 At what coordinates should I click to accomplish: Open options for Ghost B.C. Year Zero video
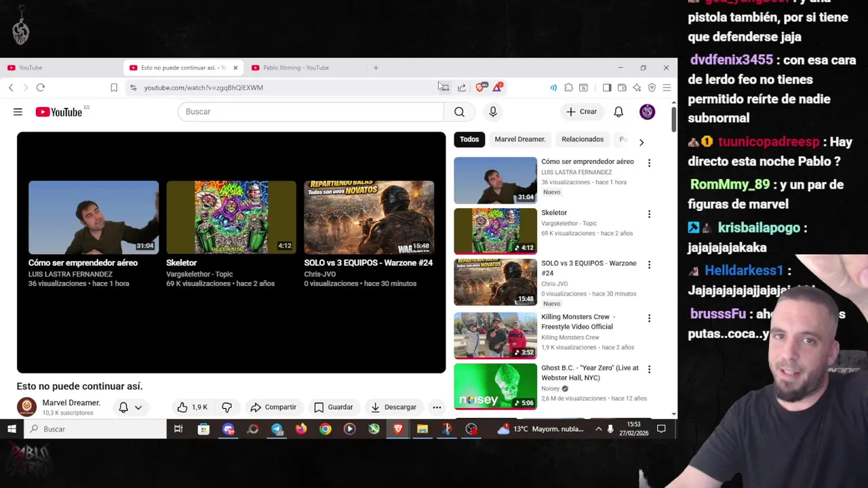coord(649,369)
